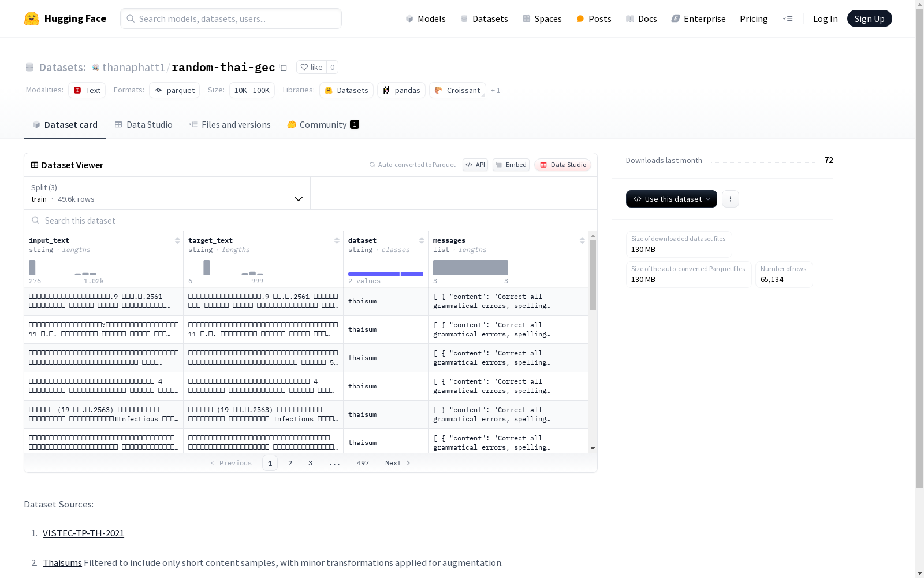Click the Text modality tag
Screen dimensions: 924x578
tap(87, 90)
